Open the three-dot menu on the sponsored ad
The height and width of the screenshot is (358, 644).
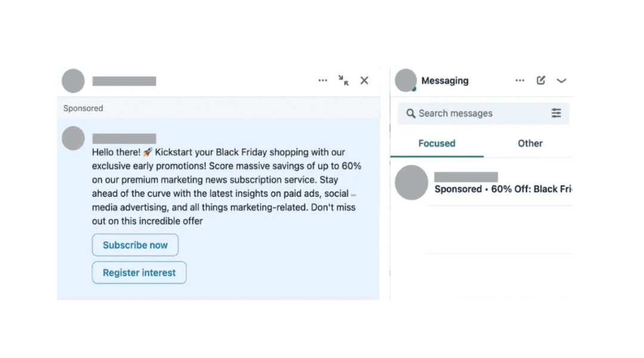point(323,80)
